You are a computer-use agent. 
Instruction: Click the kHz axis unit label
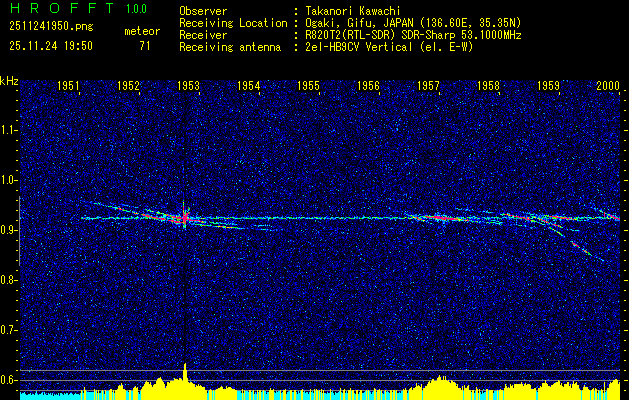[9, 81]
